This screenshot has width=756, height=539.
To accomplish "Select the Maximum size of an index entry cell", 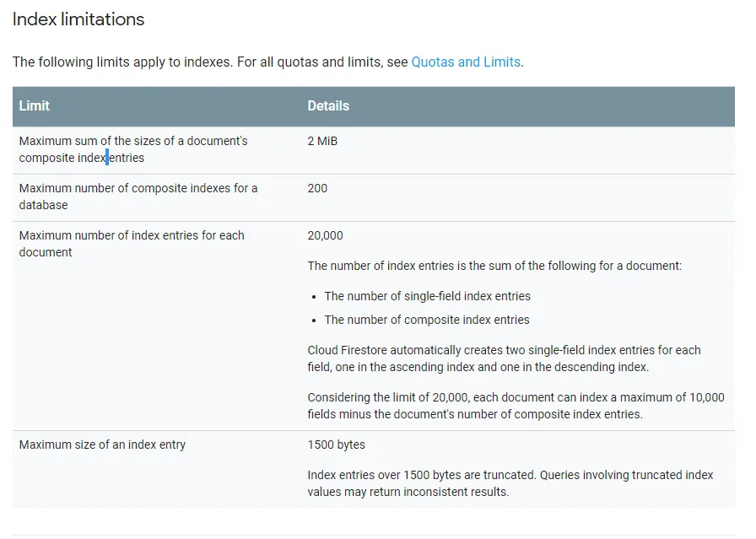I will (102, 445).
